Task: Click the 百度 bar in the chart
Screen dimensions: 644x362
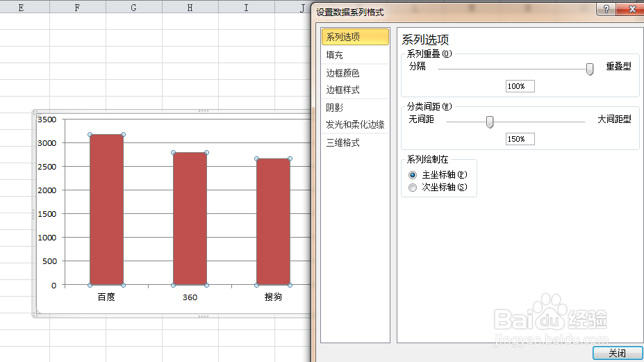Action: (106, 210)
